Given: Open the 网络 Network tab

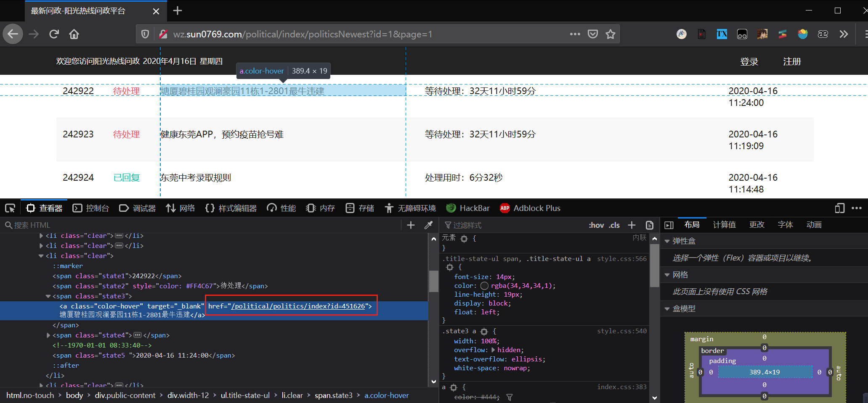Looking at the screenshot, I should pyautogui.click(x=181, y=208).
